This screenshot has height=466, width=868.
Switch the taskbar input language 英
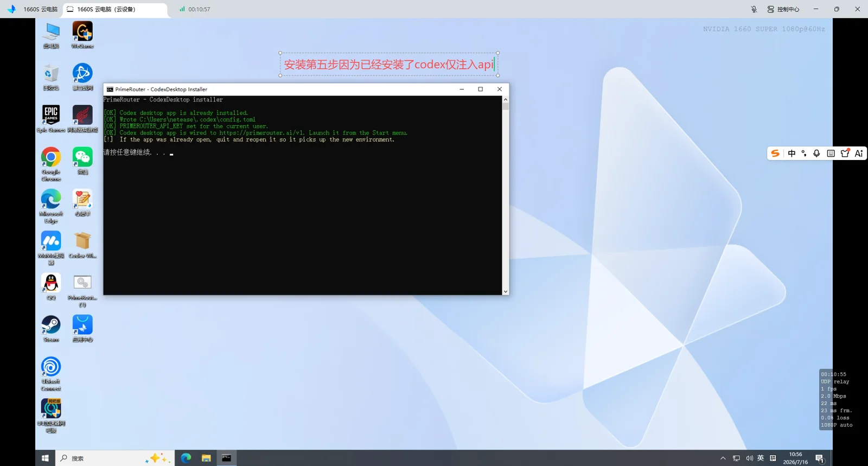point(761,458)
